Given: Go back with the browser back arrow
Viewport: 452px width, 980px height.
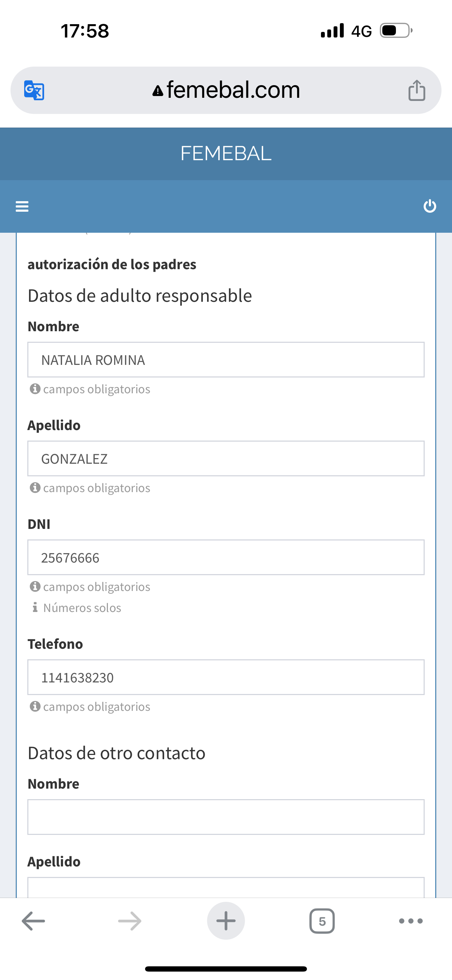Looking at the screenshot, I should (x=34, y=921).
